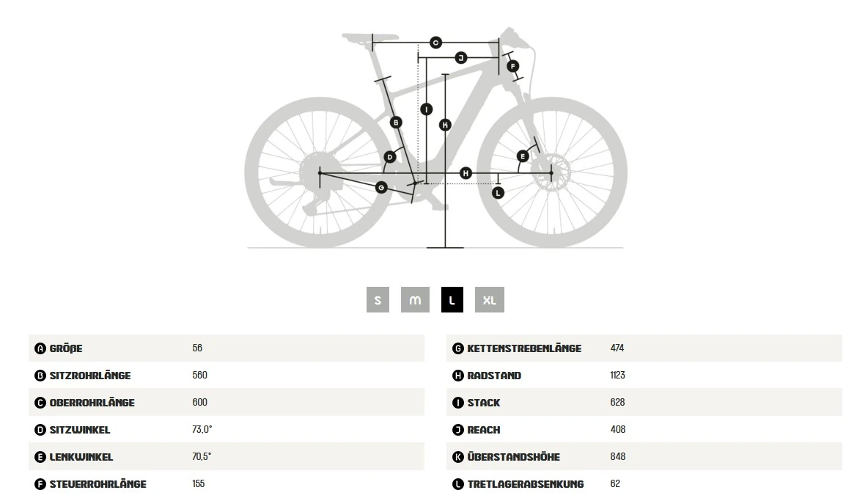Screen dimensions: 868x501
Task: Switch to frame size XL
Action: pos(490,299)
